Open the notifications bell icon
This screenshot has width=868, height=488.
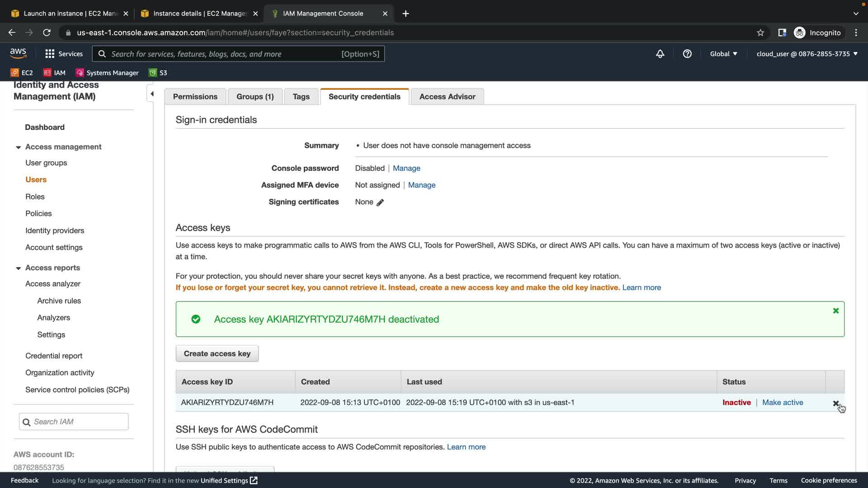click(660, 54)
